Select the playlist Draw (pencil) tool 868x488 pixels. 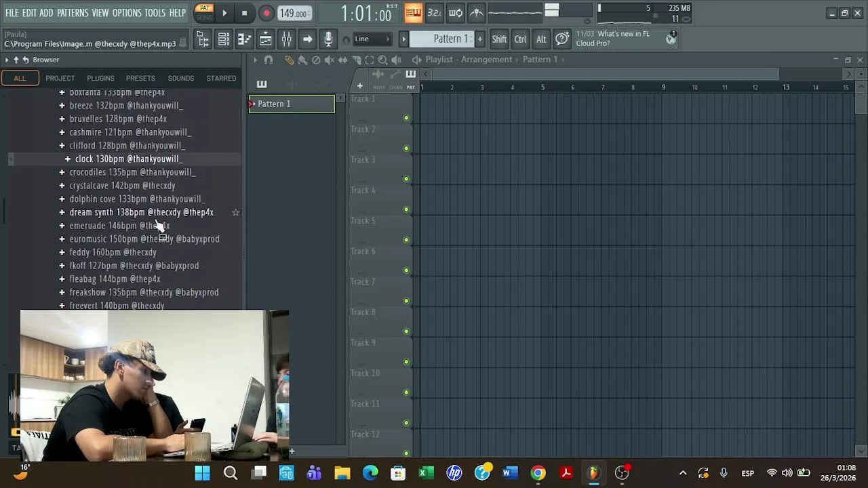point(290,60)
